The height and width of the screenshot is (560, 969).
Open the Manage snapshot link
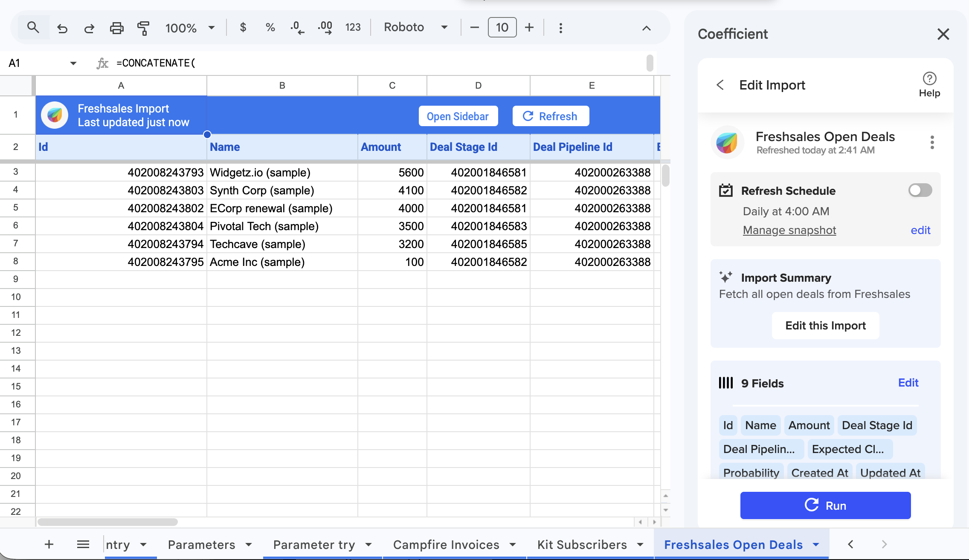click(x=789, y=230)
